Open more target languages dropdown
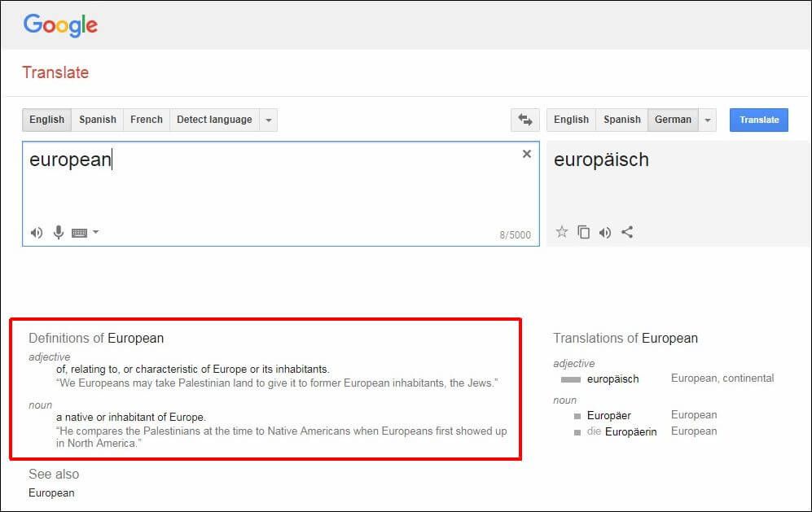The width and height of the screenshot is (812, 512). 708,120
